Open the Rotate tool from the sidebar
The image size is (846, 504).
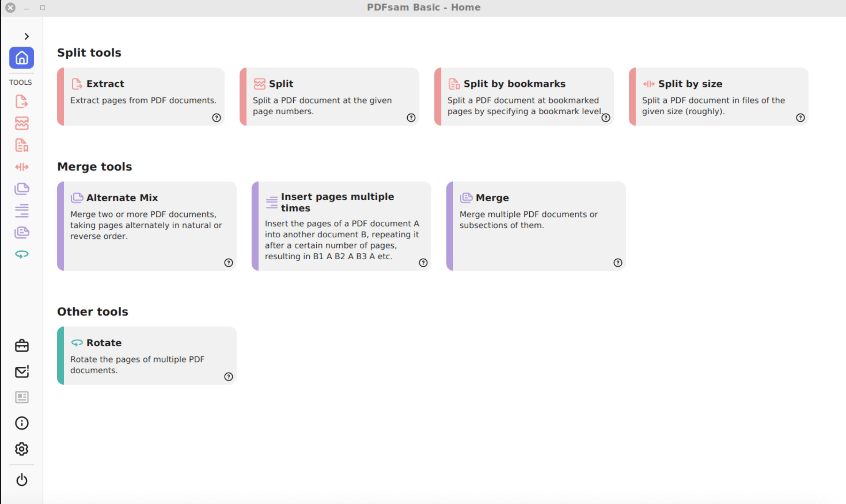21,254
